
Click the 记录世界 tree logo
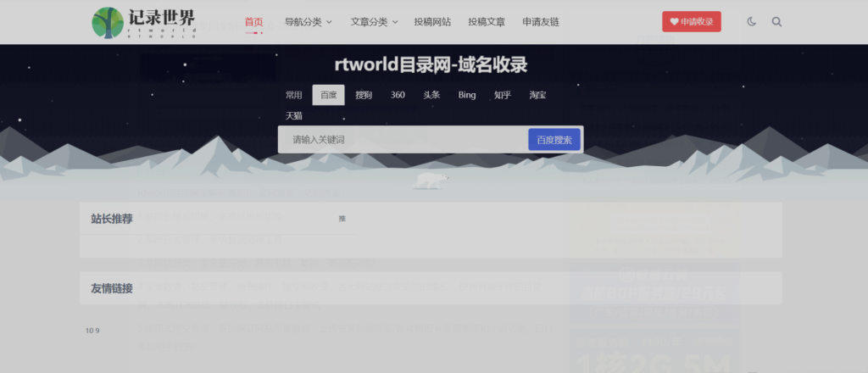coord(143,22)
